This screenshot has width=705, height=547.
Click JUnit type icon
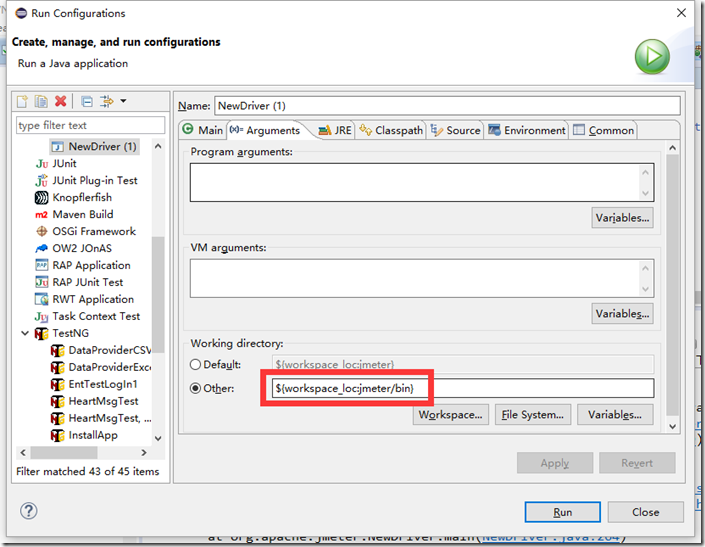(42, 164)
